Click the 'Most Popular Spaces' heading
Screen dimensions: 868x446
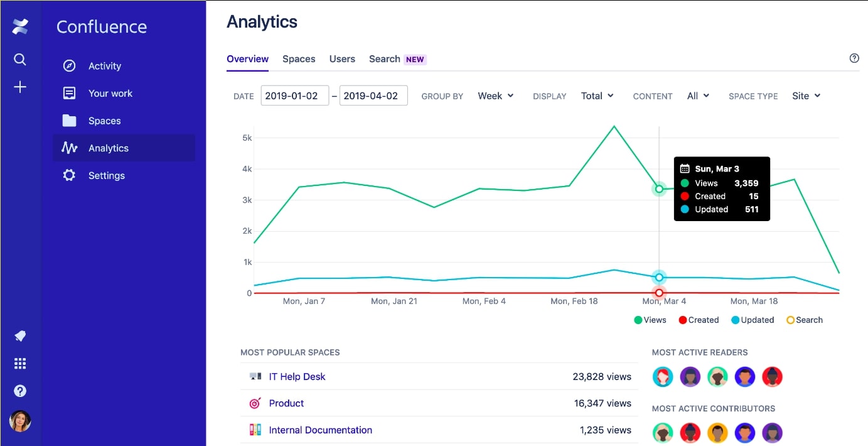coord(290,352)
